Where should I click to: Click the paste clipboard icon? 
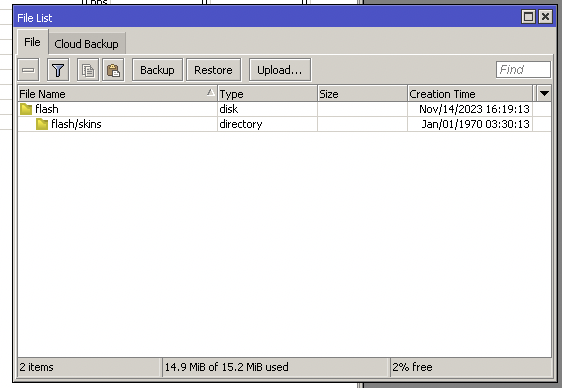(x=113, y=70)
